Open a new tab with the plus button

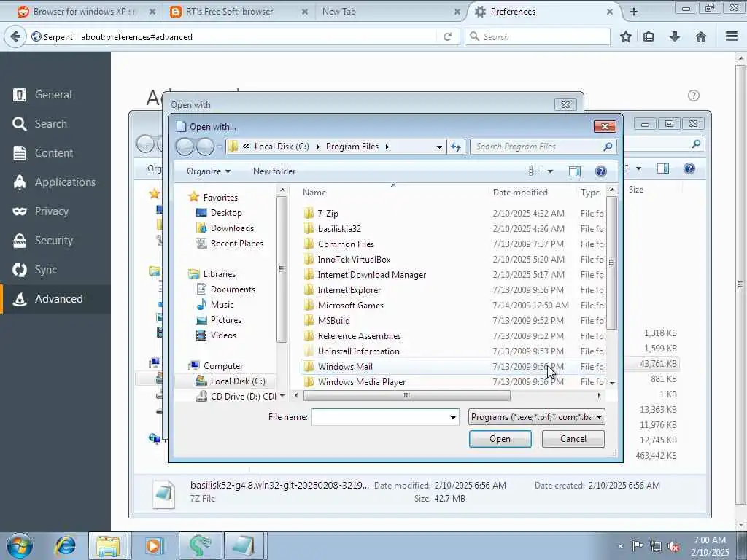click(x=634, y=12)
